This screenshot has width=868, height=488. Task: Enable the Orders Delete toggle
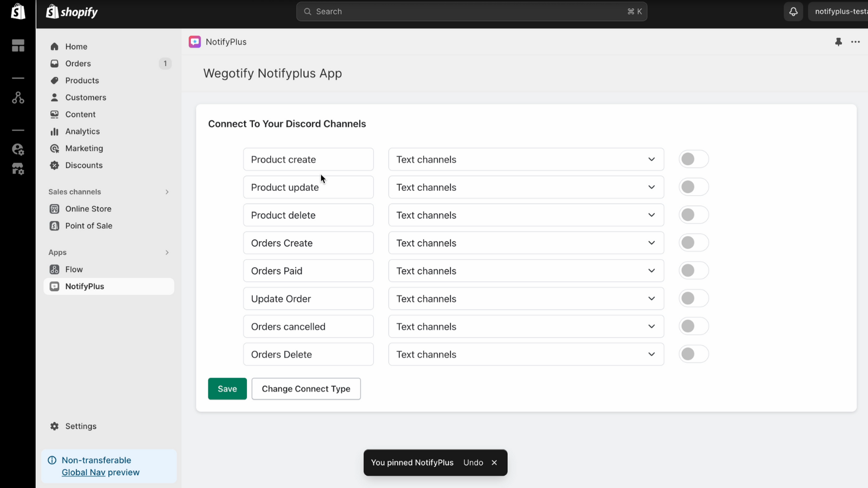(x=694, y=354)
